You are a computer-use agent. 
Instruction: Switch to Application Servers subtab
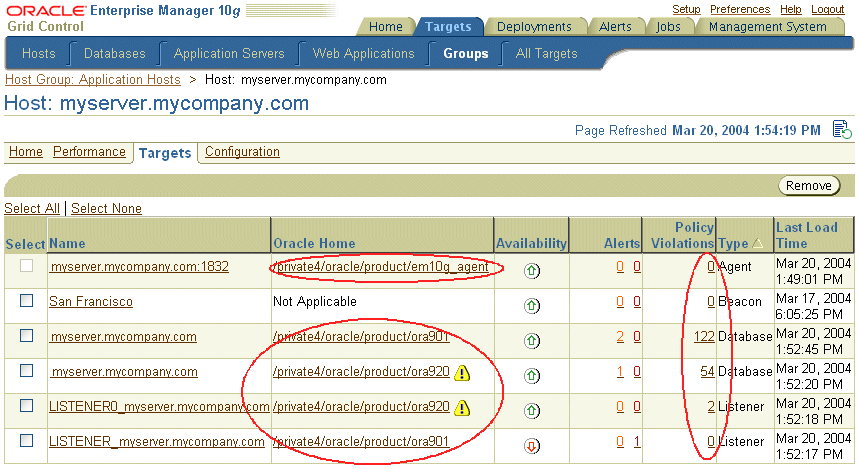pyautogui.click(x=229, y=54)
